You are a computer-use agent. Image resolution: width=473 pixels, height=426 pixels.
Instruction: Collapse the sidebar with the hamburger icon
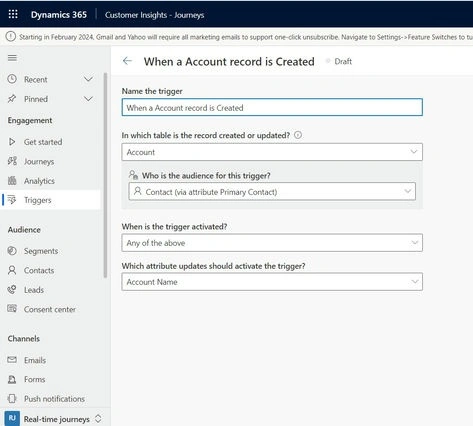12,58
